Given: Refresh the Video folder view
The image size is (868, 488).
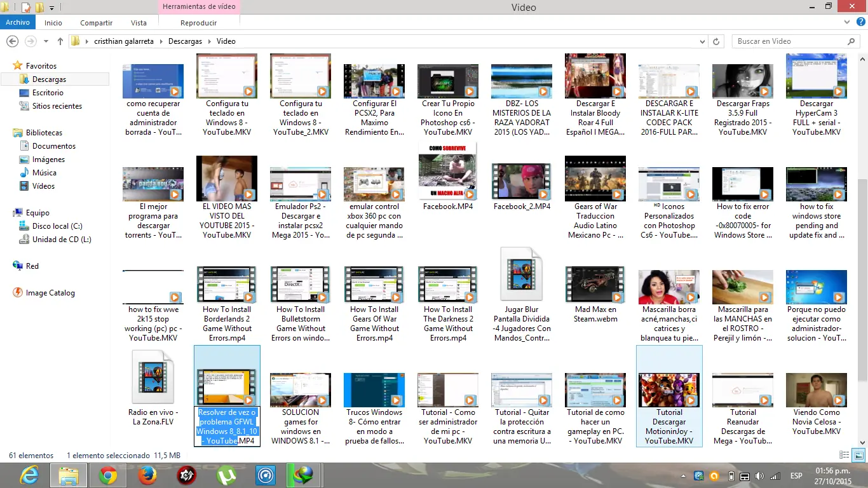Looking at the screenshot, I should click(716, 41).
